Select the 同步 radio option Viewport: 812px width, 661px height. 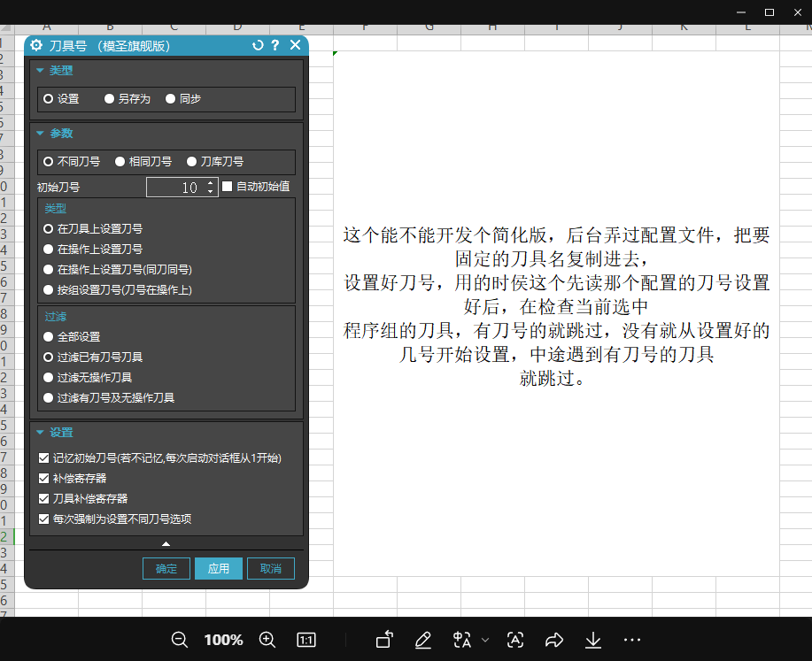(x=170, y=99)
